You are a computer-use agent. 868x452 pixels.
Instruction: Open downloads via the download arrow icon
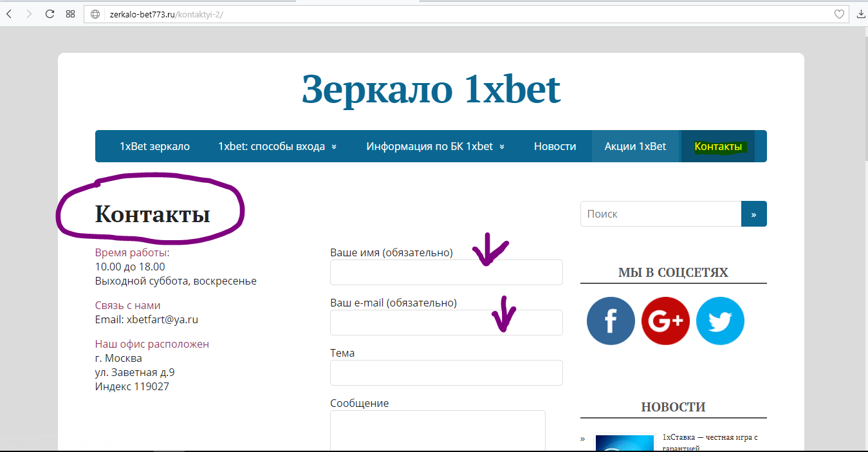click(x=861, y=14)
